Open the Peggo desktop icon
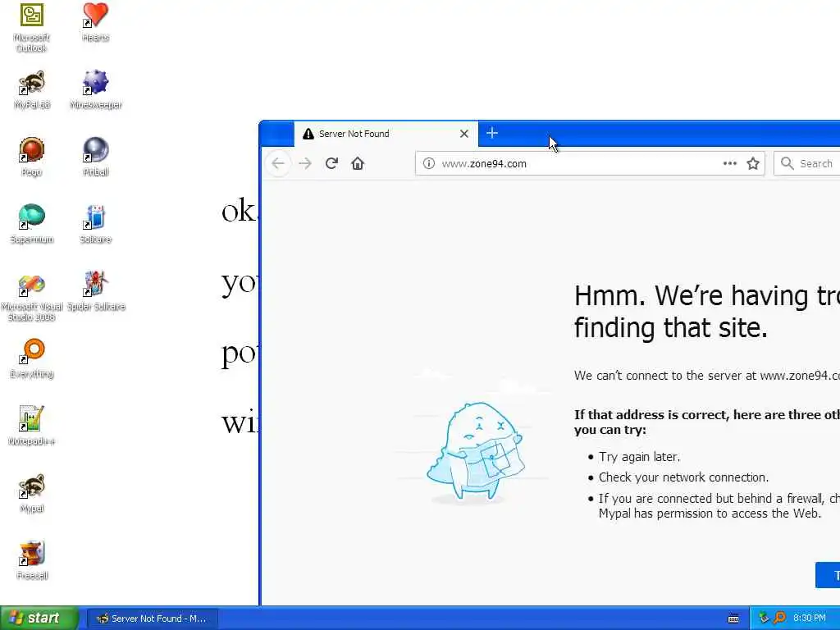This screenshot has width=840, height=630. 32,157
